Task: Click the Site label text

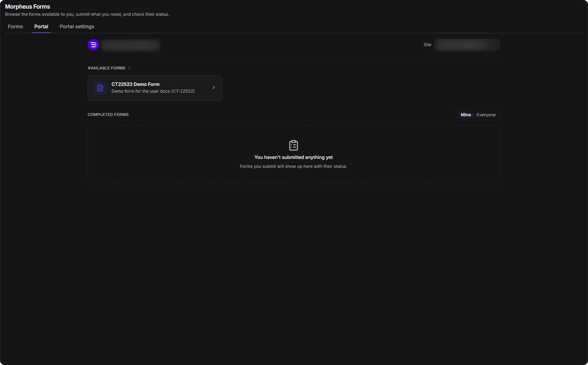Action: [x=427, y=45]
